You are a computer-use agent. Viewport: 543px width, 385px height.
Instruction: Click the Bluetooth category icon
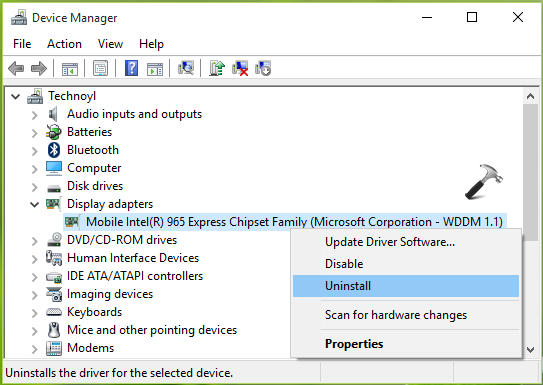(x=54, y=150)
